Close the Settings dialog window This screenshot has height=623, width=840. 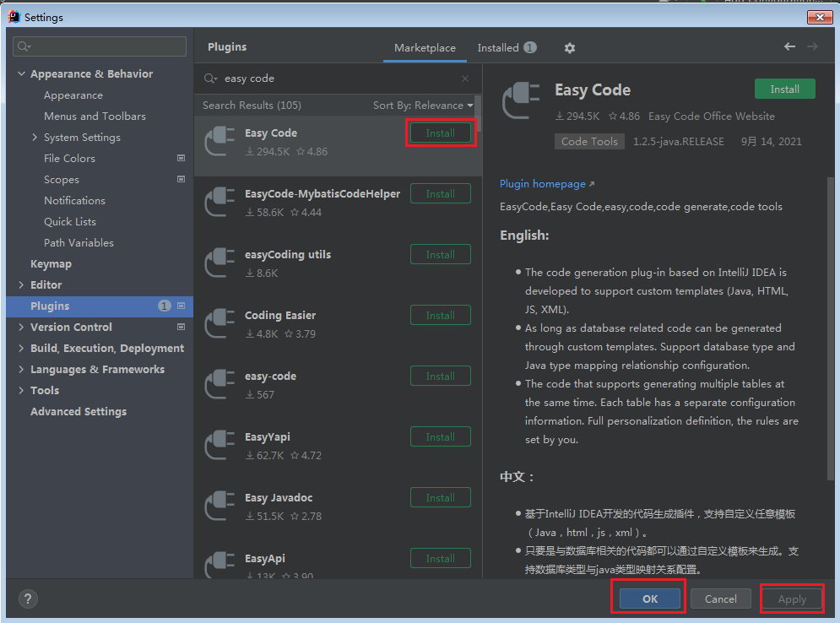[820, 17]
